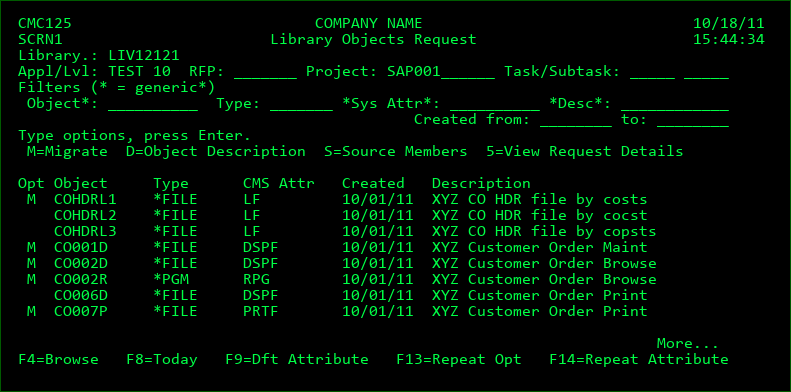791x392 pixels.
Task: Select object name COHDRL3
Action: coord(85,232)
